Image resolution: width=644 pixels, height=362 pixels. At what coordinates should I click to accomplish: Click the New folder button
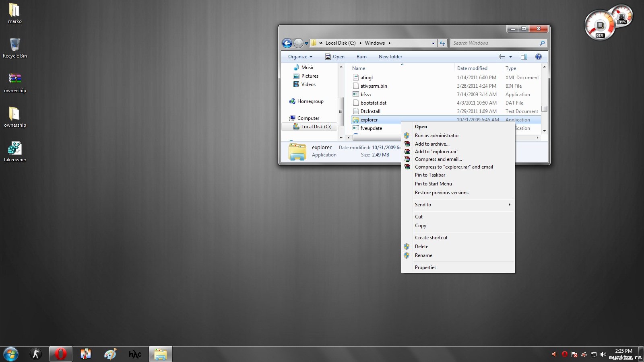pos(390,57)
